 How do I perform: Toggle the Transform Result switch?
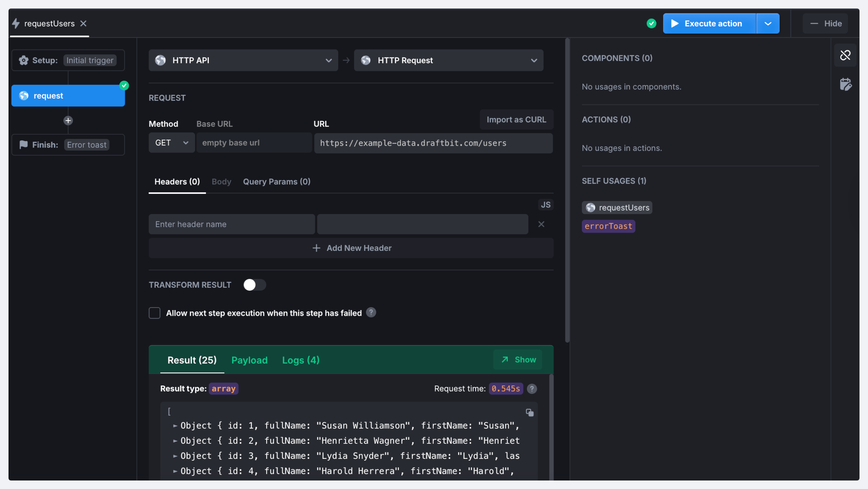tap(254, 285)
